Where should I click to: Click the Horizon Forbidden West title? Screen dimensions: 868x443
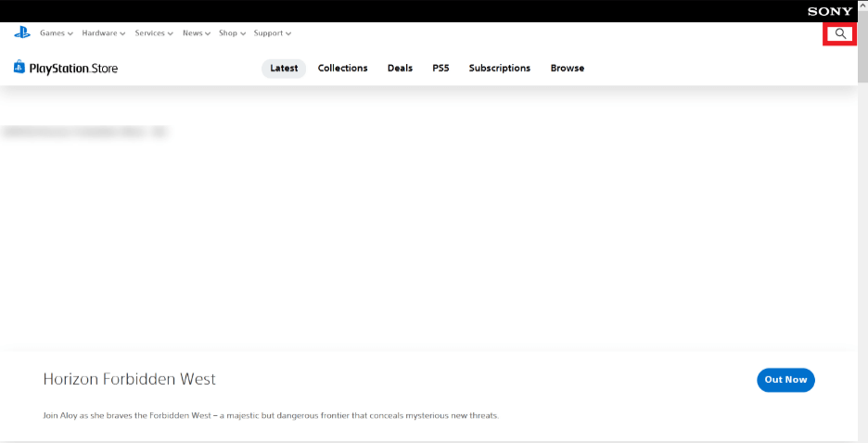coord(130,379)
